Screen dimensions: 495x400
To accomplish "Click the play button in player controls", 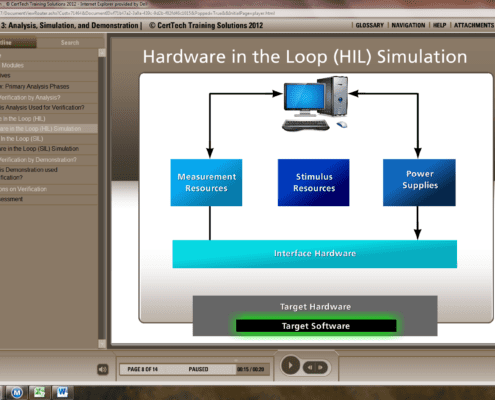I will (x=290, y=365).
